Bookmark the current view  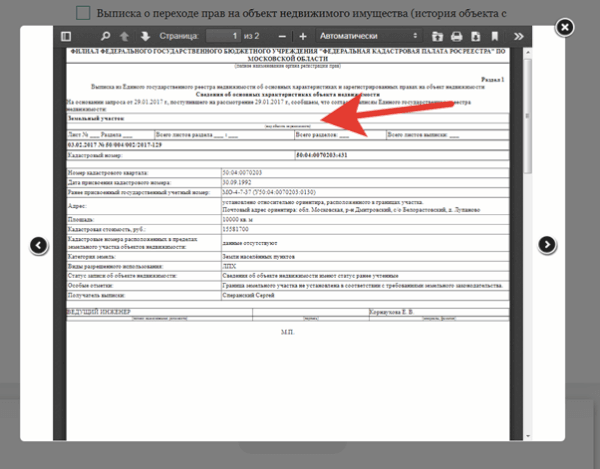(x=495, y=36)
